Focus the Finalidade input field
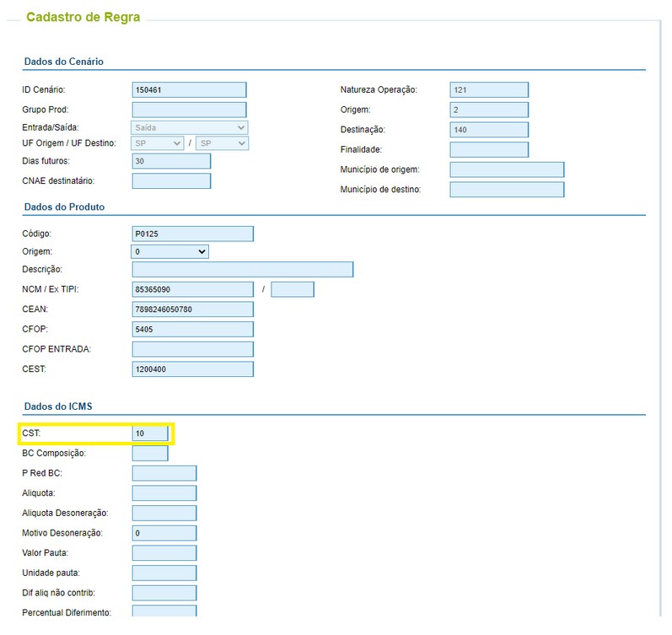This screenshot has height=635, width=672. [489, 149]
